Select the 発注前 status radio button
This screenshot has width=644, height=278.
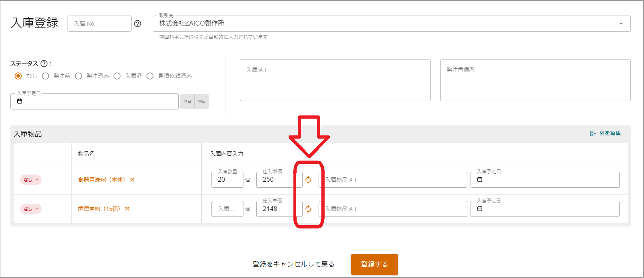pyautogui.click(x=46, y=76)
